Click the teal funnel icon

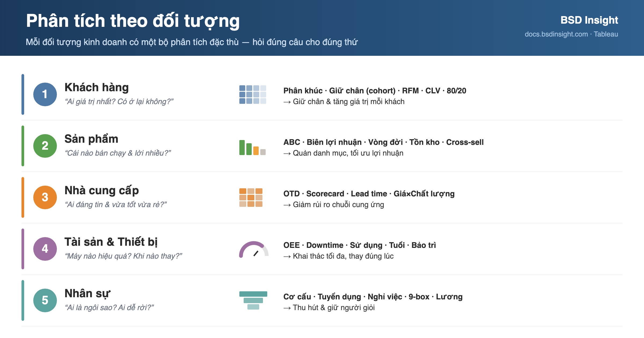[x=253, y=300]
